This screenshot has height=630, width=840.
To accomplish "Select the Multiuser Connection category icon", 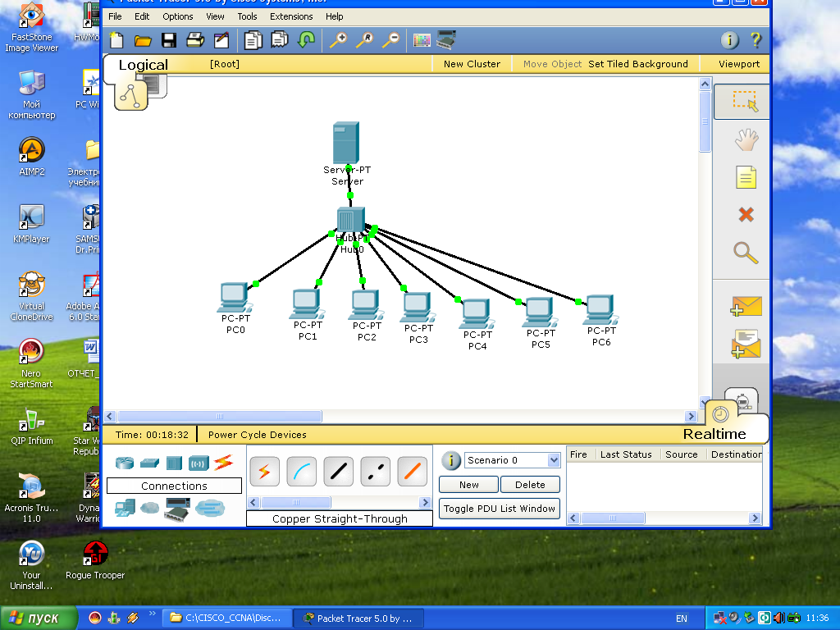I will point(209,507).
